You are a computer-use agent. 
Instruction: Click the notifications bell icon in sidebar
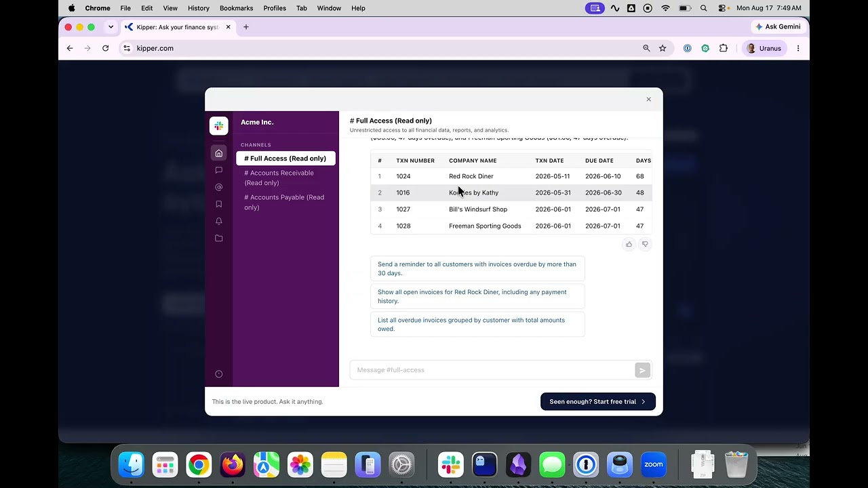(218, 221)
